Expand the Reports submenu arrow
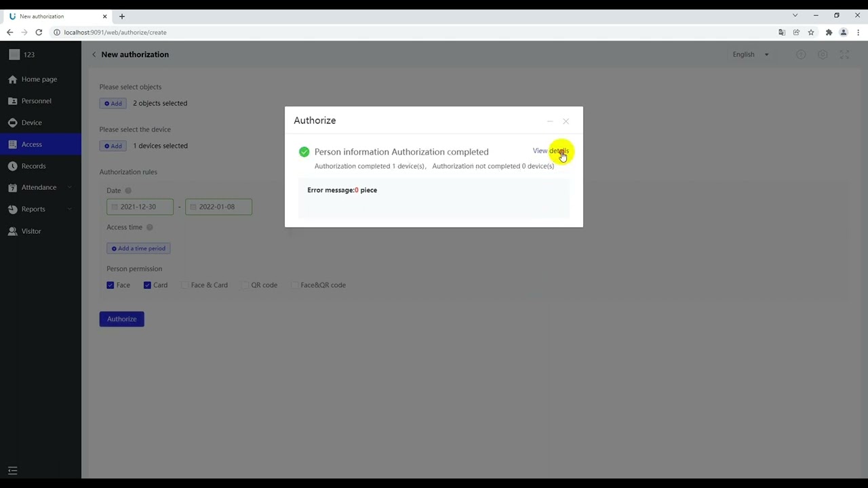Screen dimensions: 868x488 [x=70, y=209]
